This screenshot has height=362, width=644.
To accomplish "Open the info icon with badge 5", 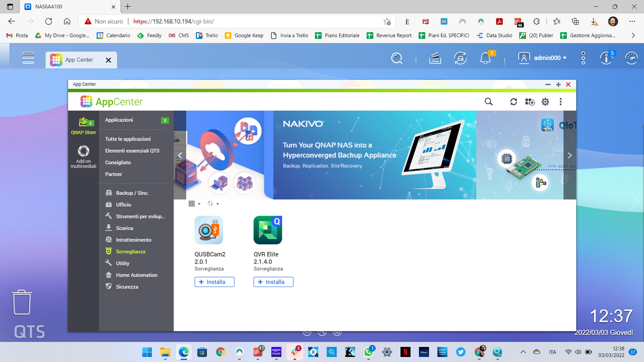I will coord(606,58).
